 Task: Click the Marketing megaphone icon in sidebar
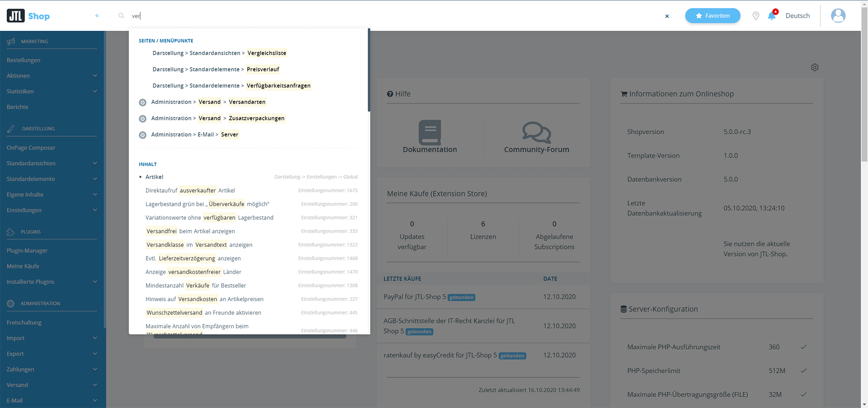click(10, 41)
